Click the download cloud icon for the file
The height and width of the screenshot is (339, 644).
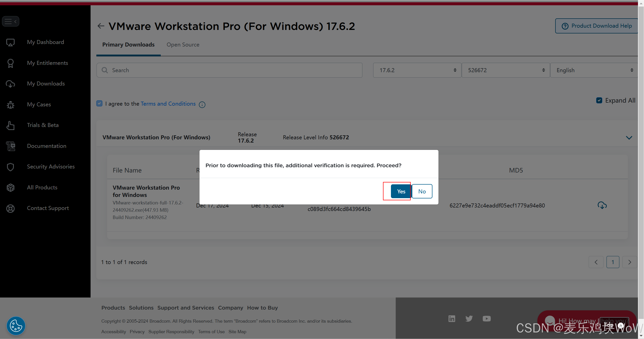point(602,205)
